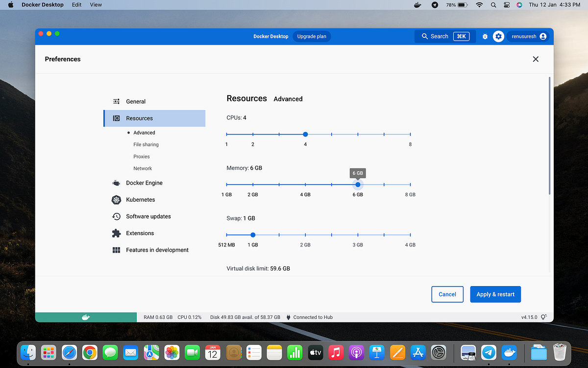Click the Kubernetes wheel icon
This screenshot has width=588, height=368.
point(116,200)
